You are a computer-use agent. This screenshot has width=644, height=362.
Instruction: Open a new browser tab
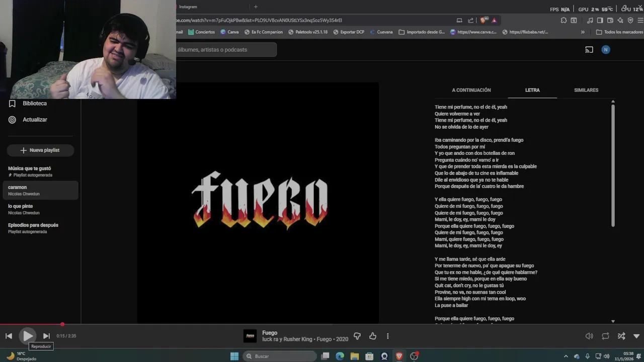pos(256,7)
